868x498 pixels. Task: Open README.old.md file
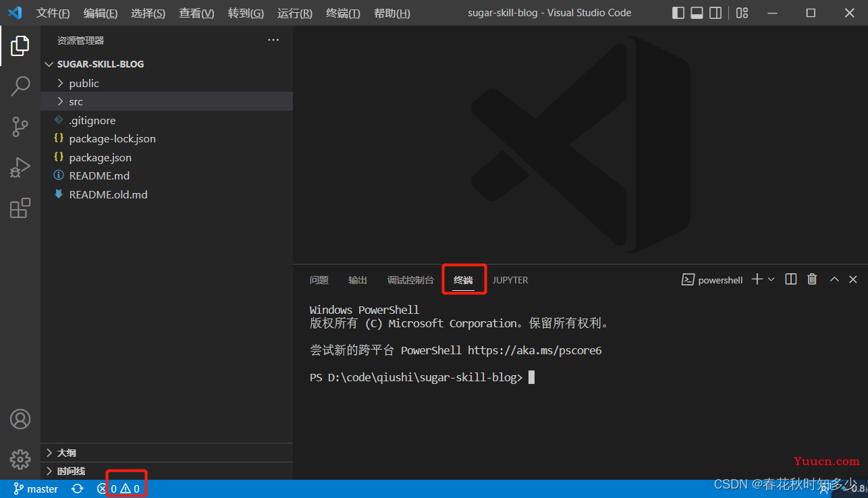coord(167,194)
